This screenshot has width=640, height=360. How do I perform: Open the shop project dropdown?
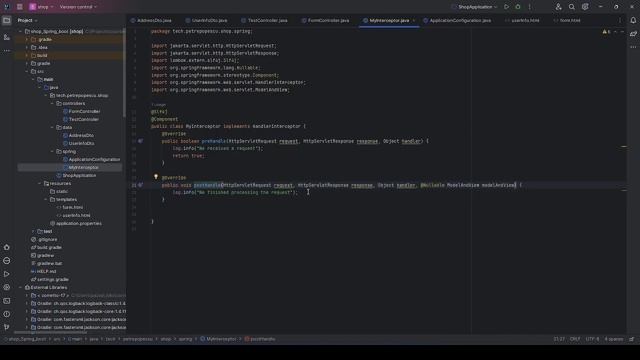41,7
